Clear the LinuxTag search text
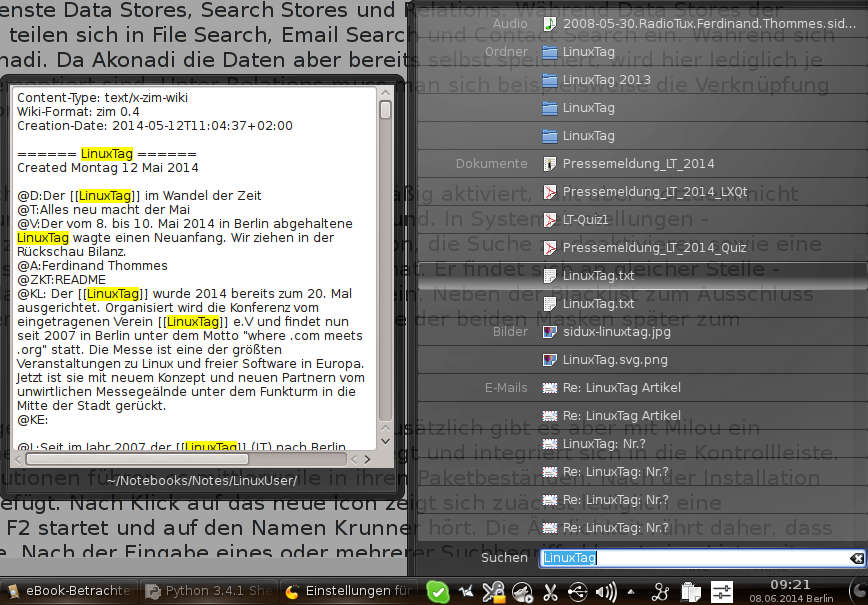 click(x=857, y=559)
